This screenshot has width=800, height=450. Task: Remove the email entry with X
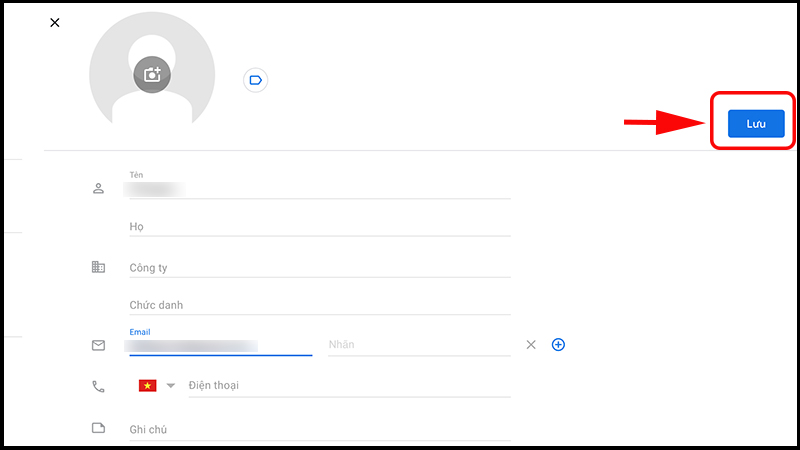(x=531, y=345)
